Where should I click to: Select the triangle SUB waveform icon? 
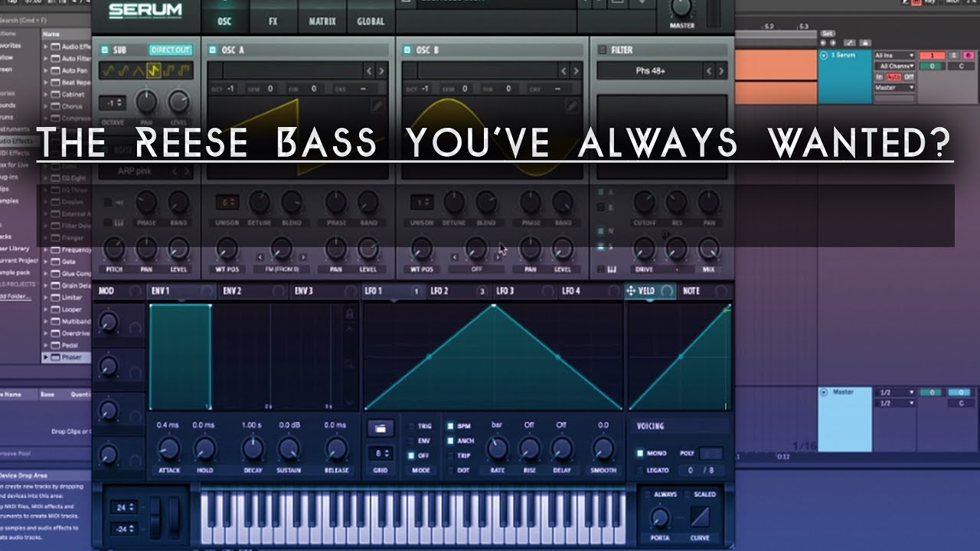138,70
